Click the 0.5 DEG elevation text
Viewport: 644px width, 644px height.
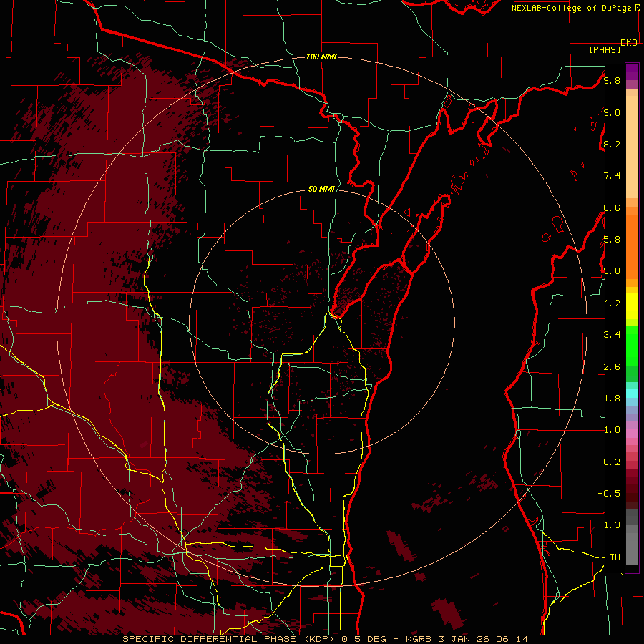click(x=364, y=639)
